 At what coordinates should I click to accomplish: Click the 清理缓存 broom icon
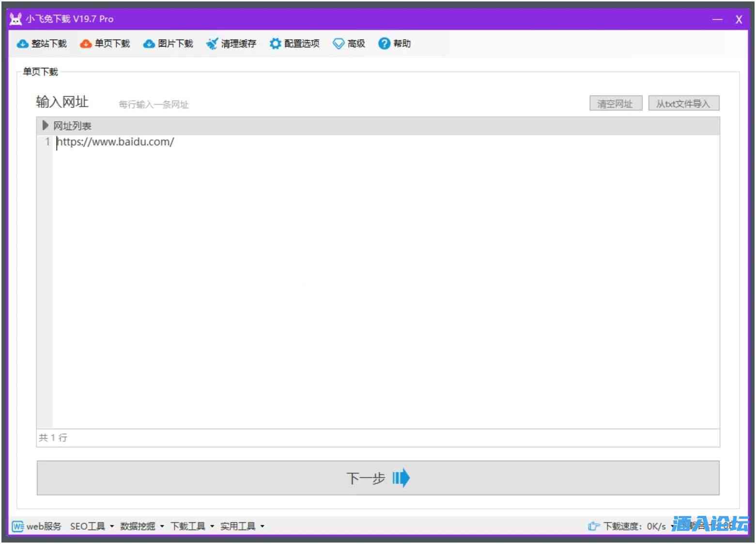pos(212,44)
